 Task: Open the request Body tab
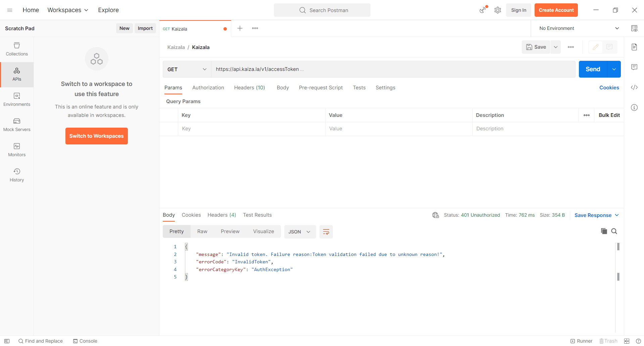coord(283,88)
